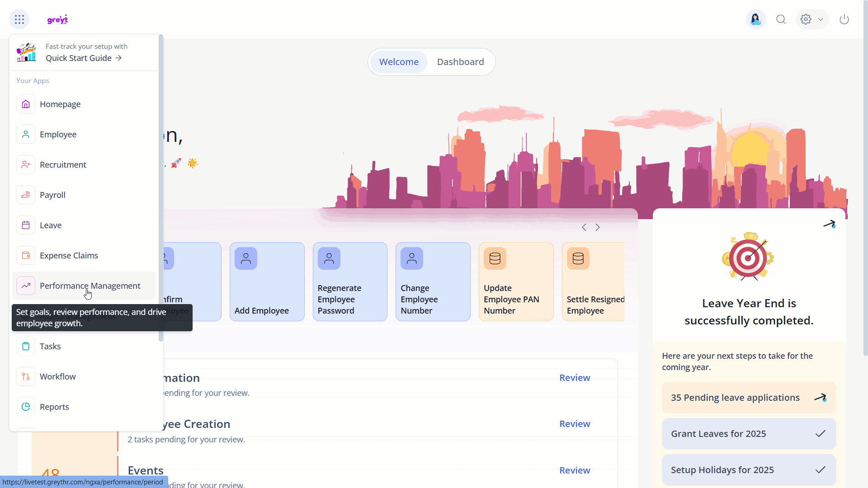The height and width of the screenshot is (488, 868).
Task: Open the user profile avatar
Action: (x=755, y=19)
